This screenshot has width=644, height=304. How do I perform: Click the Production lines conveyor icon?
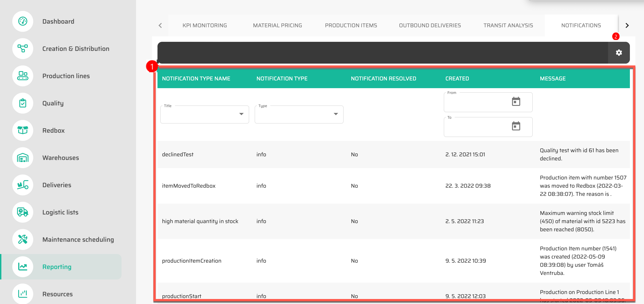click(23, 76)
